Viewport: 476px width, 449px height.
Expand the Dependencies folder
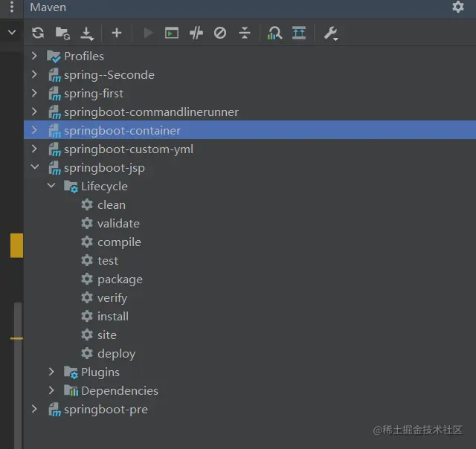(x=51, y=390)
